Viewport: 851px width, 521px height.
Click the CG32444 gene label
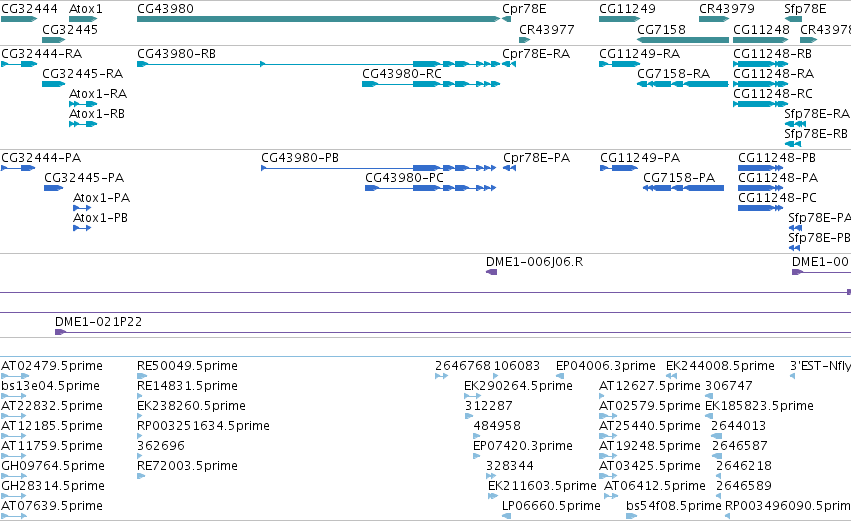point(29,9)
